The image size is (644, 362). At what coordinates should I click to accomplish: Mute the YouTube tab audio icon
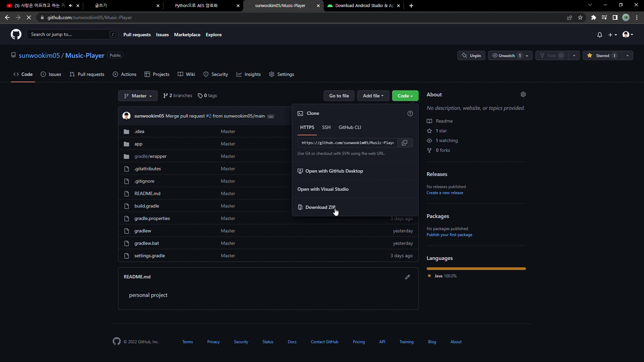point(70,6)
